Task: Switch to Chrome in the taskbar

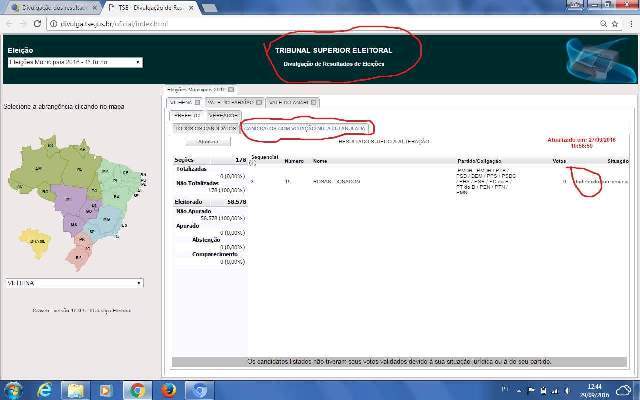Action: (x=137, y=390)
